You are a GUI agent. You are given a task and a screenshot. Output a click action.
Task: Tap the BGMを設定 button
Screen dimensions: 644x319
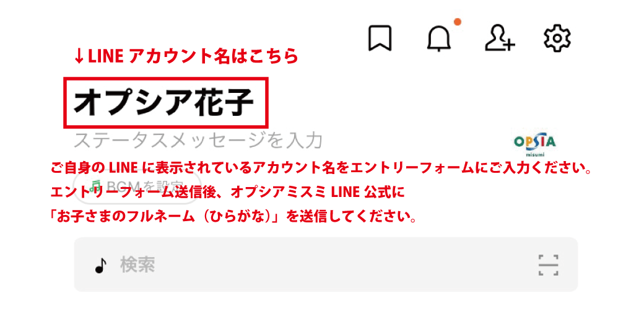pyautogui.click(x=137, y=186)
